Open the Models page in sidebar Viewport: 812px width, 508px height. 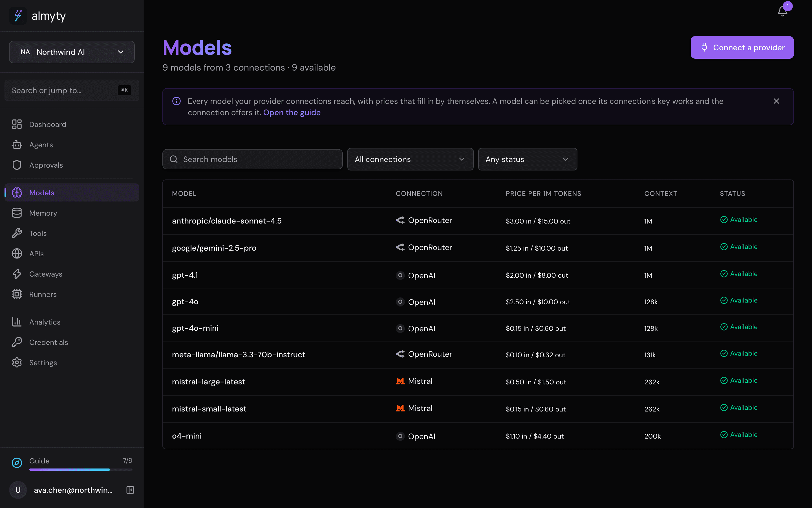coord(72,192)
